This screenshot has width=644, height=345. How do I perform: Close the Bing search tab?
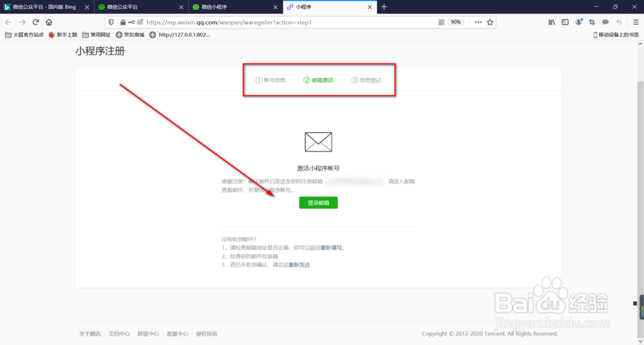click(x=87, y=7)
